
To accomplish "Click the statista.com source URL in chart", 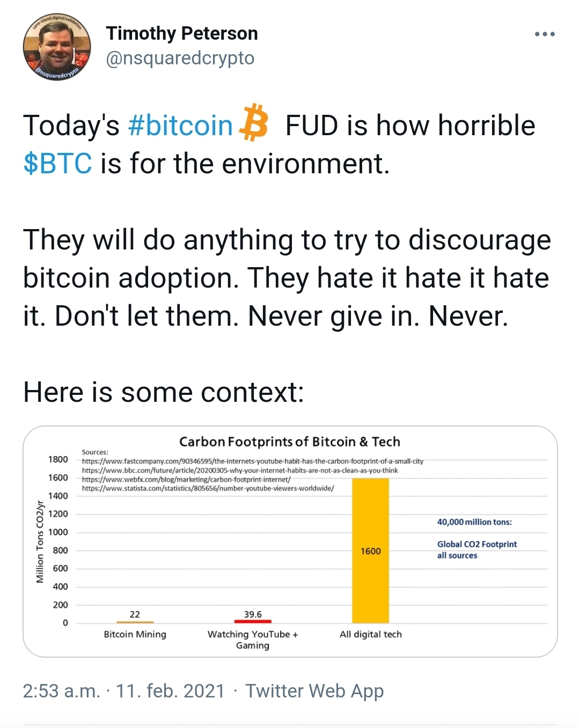I will pyautogui.click(x=208, y=489).
